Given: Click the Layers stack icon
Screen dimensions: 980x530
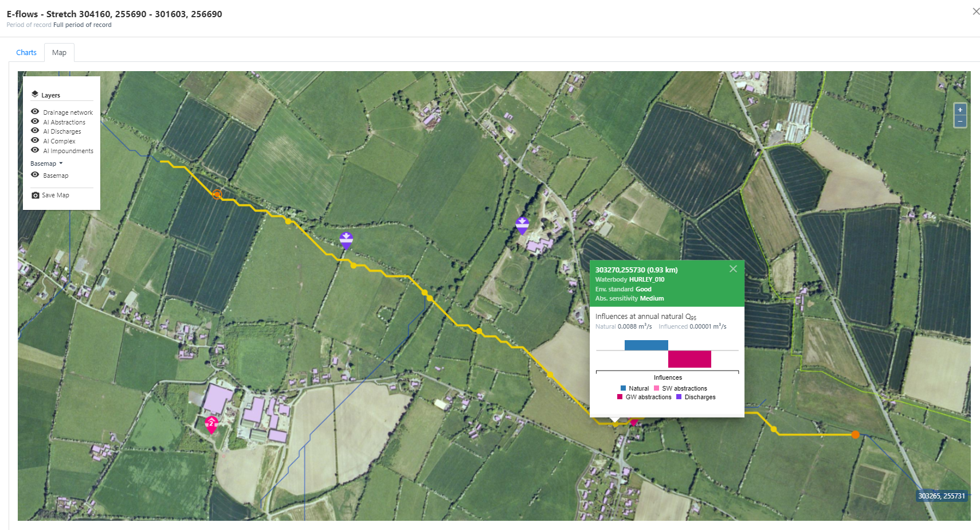Looking at the screenshot, I should click(x=35, y=94).
